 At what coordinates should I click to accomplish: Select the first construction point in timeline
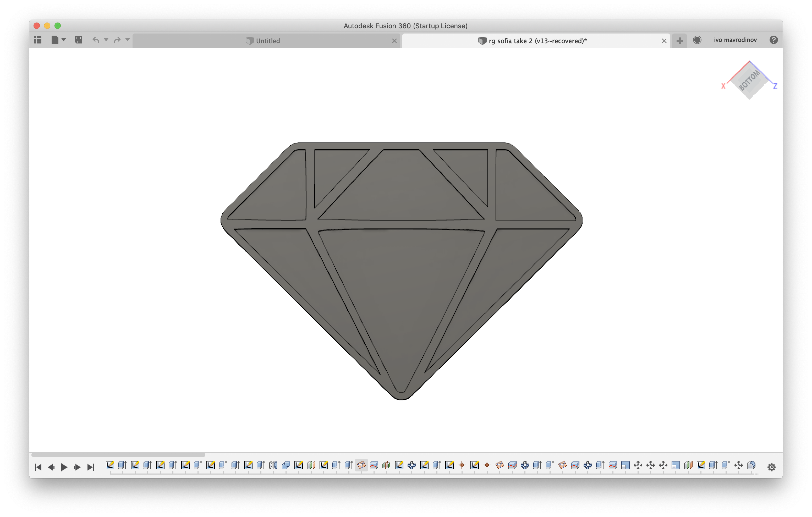coord(462,465)
